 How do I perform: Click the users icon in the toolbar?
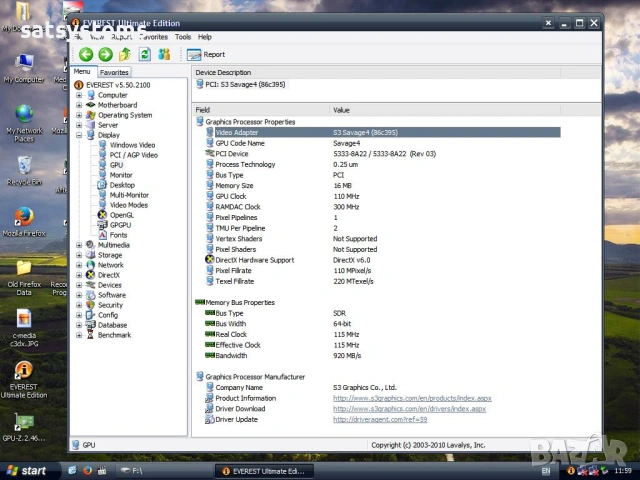(x=164, y=54)
